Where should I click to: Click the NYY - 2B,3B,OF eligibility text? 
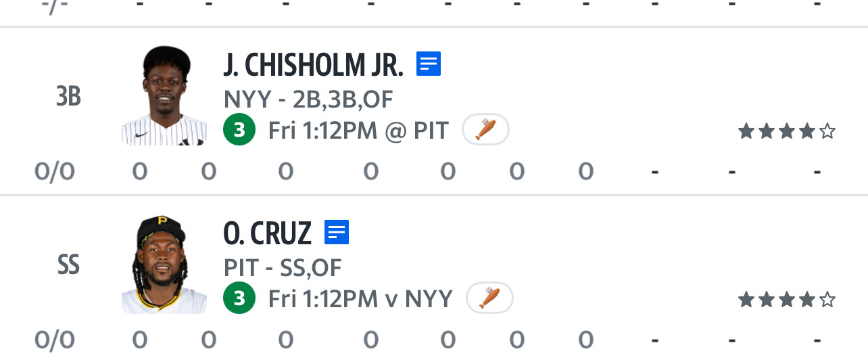(x=308, y=99)
